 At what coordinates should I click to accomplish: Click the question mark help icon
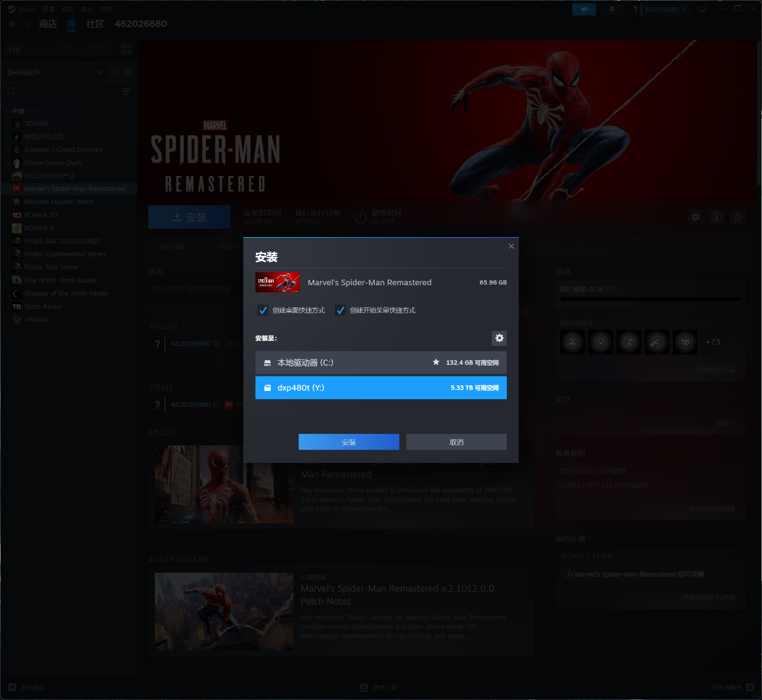tap(635, 9)
